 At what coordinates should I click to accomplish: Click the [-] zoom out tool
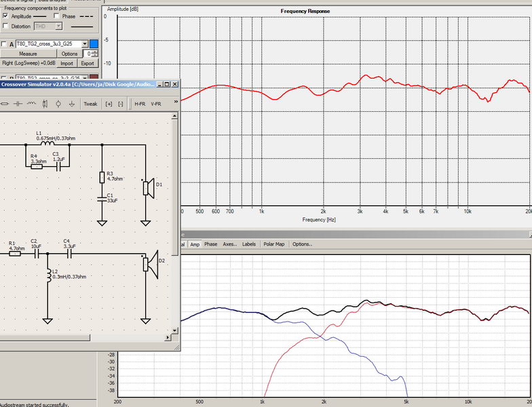(121, 104)
